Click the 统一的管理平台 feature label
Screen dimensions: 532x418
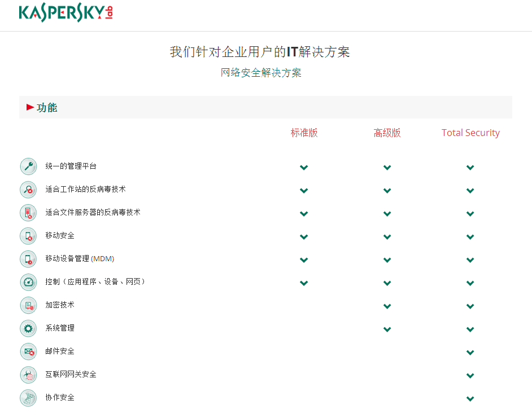[71, 166]
